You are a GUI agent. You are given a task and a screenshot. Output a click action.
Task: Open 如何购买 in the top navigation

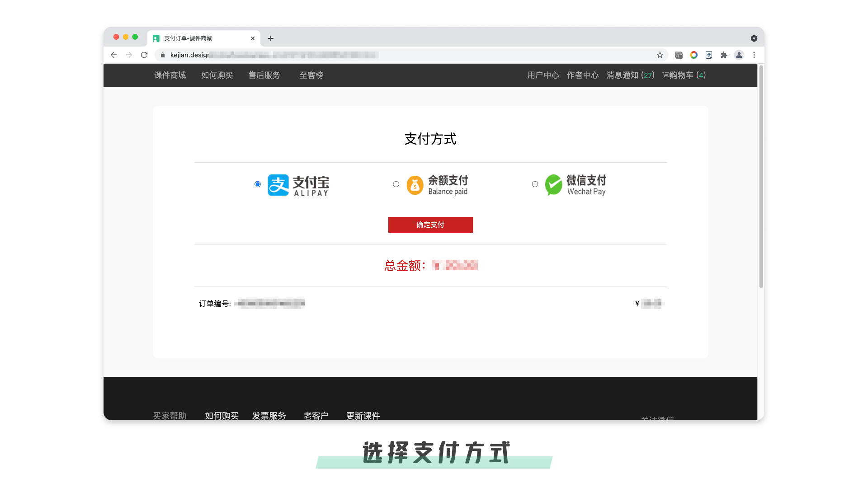click(217, 75)
